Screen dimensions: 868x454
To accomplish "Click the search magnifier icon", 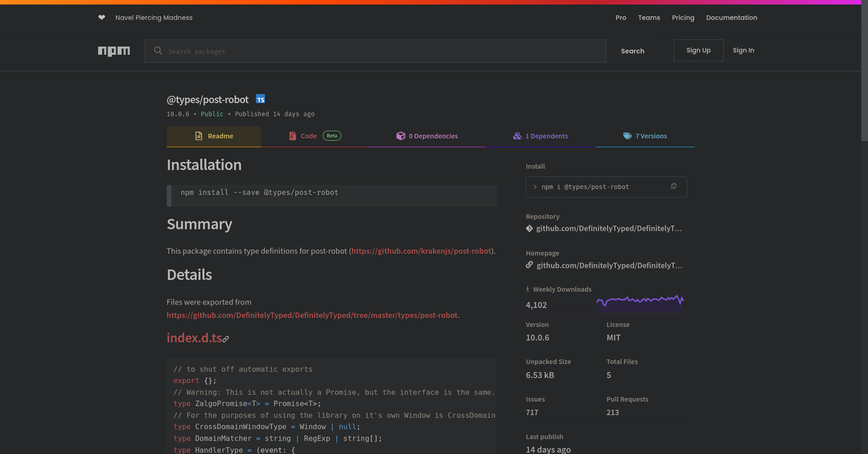I will click(158, 51).
